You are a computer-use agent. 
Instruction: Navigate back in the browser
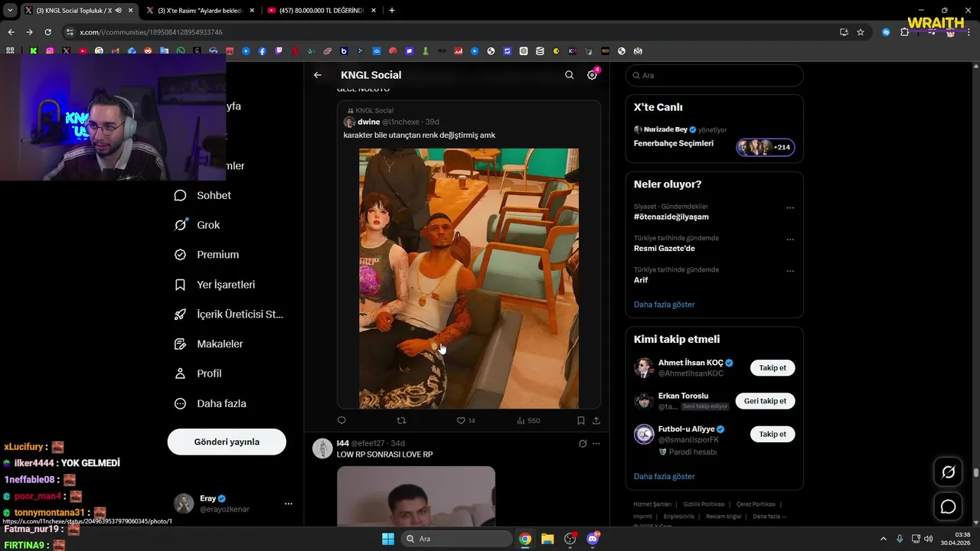(11, 32)
